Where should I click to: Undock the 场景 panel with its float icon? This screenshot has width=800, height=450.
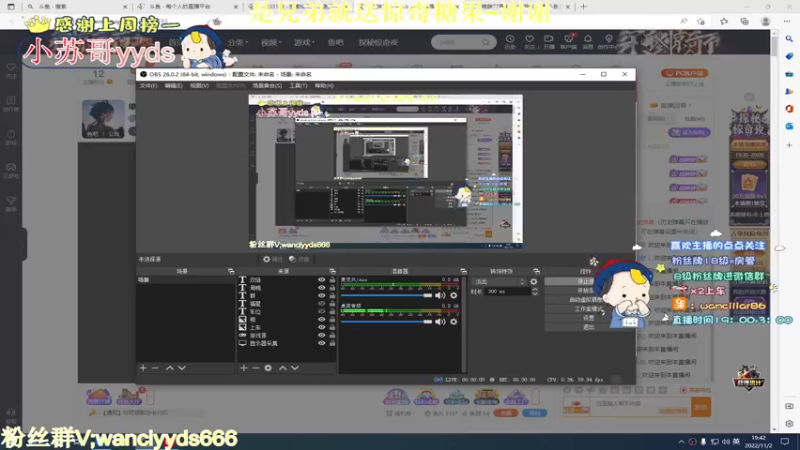(231, 271)
